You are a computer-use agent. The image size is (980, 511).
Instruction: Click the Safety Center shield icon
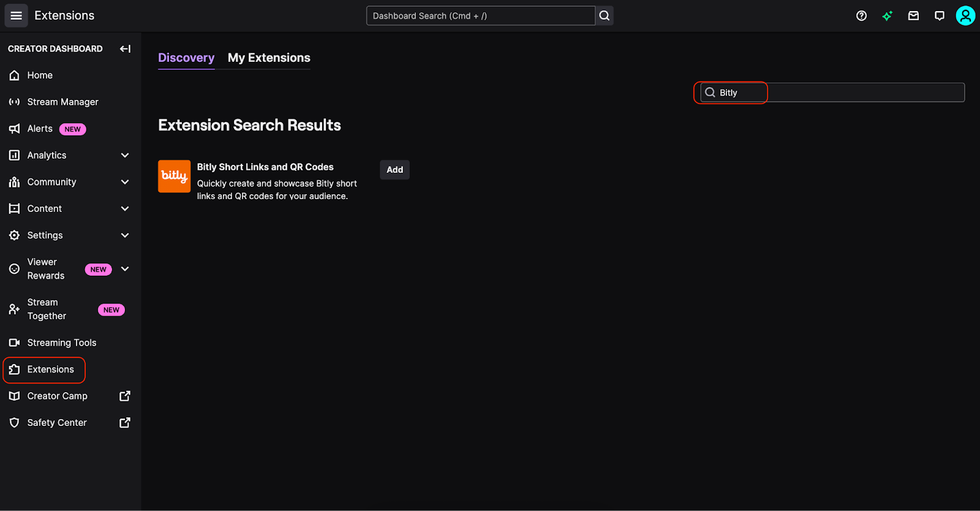[x=14, y=423]
